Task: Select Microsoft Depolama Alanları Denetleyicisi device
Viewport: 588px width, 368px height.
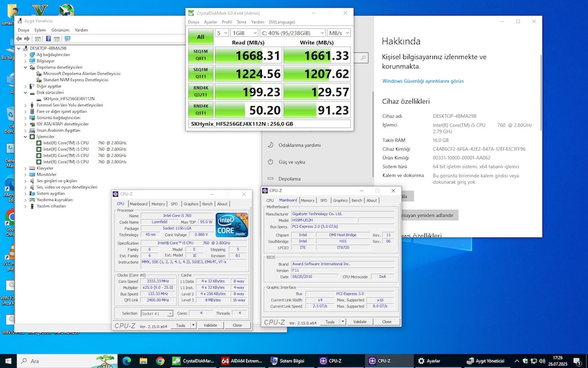Action: click(x=82, y=74)
